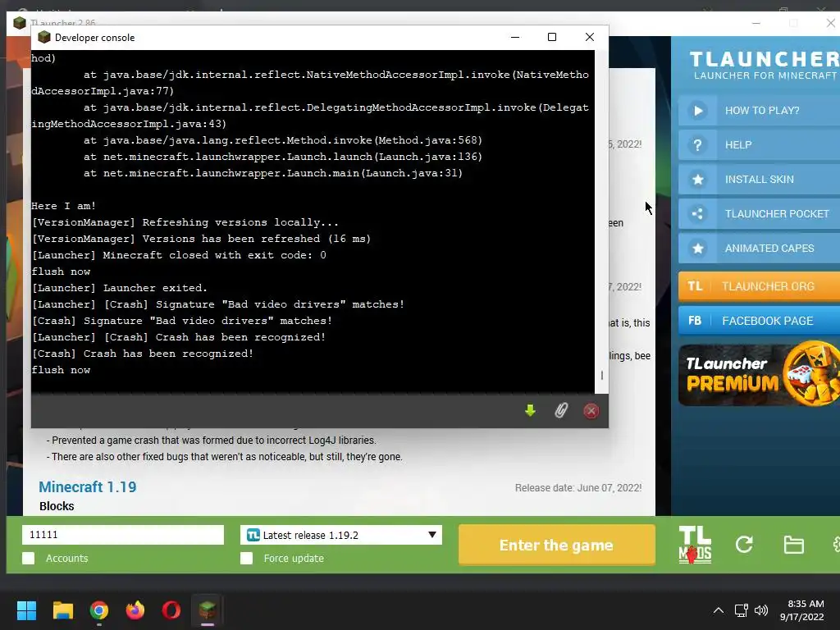Image resolution: width=840 pixels, height=630 pixels.
Task: Open TLAUNCHER.ORG link button
Action: [759, 286]
